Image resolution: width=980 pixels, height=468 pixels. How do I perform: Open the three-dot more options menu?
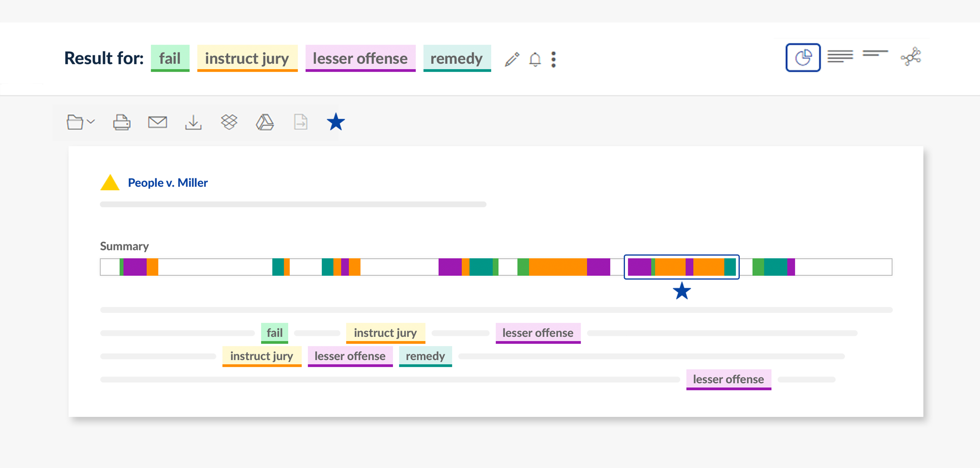click(554, 59)
